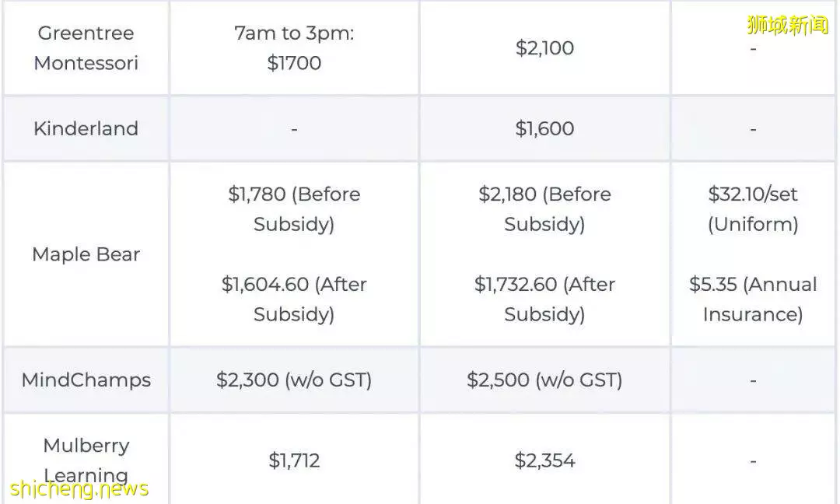This screenshot has height=504, width=840.
Task: Click the Maple Bear school name
Action: tap(86, 254)
